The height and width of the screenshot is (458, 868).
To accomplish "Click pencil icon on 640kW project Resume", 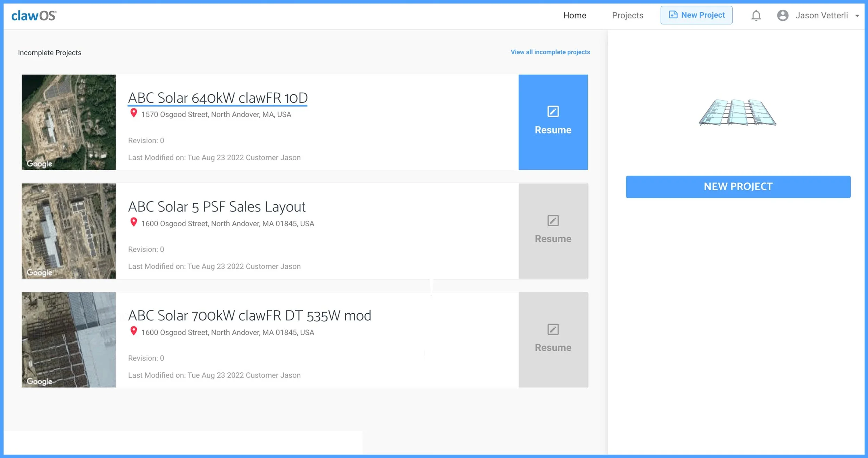I will point(553,111).
